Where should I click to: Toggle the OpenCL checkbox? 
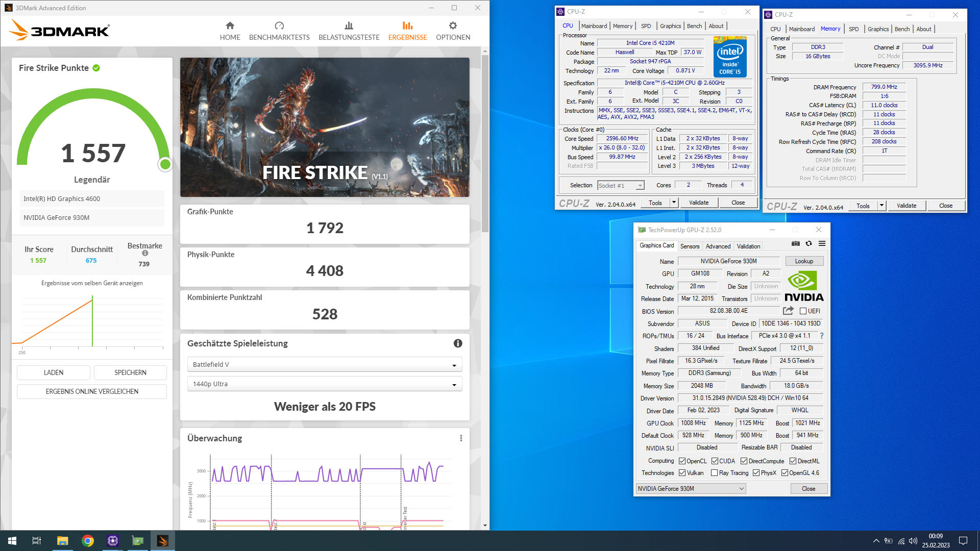pyautogui.click(x=682, y=461)
